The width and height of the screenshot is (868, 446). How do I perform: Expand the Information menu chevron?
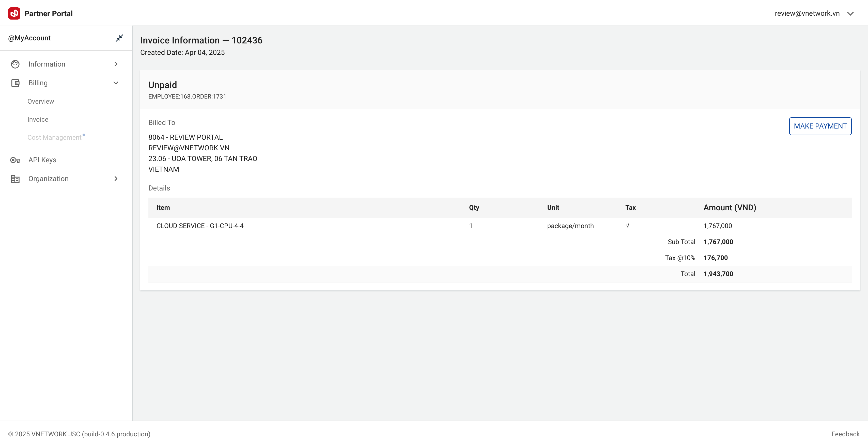pyautogui.click(x=116, y=64)
